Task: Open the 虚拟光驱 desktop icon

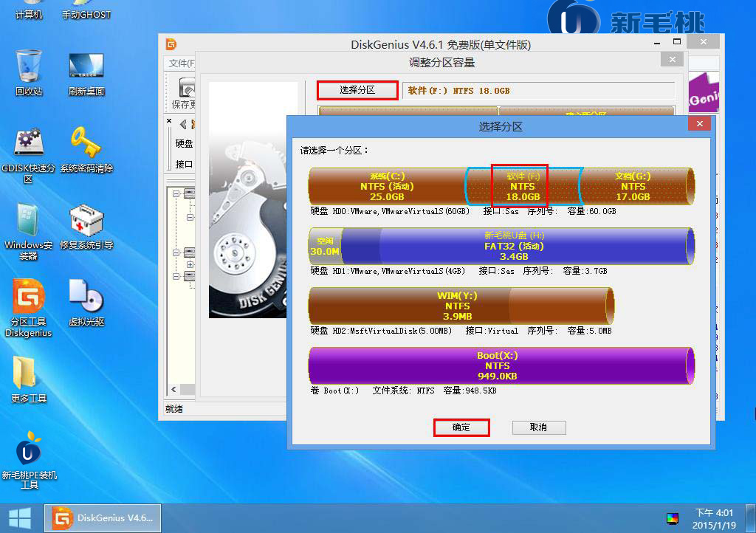Action: (x=86, y=303)
